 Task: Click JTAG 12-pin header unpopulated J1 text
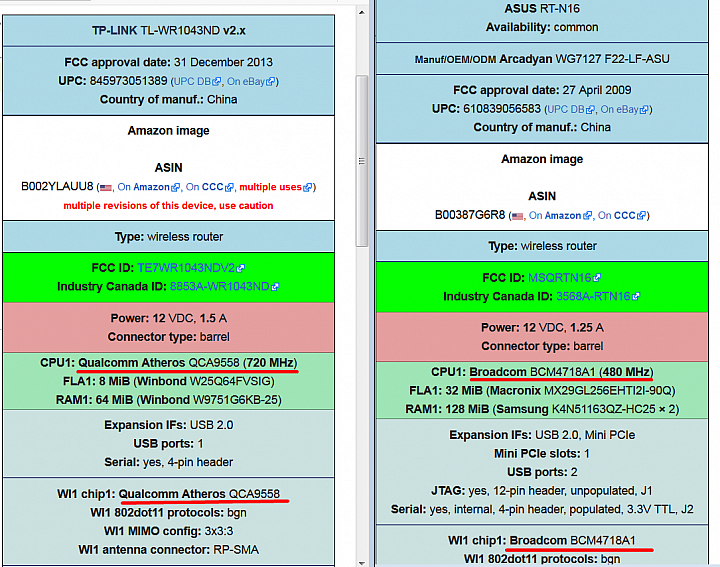pyautogui.click(x=542, y=491)
